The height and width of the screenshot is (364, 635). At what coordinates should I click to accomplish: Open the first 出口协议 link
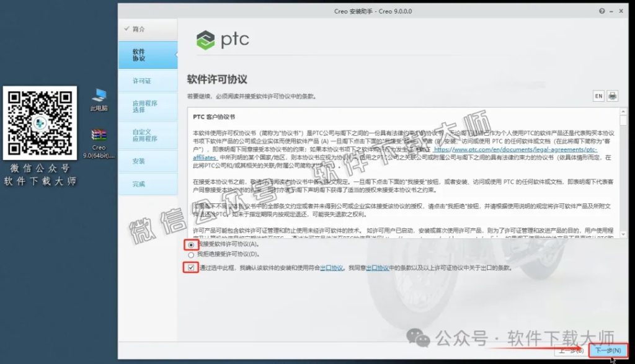pos(332,268)
